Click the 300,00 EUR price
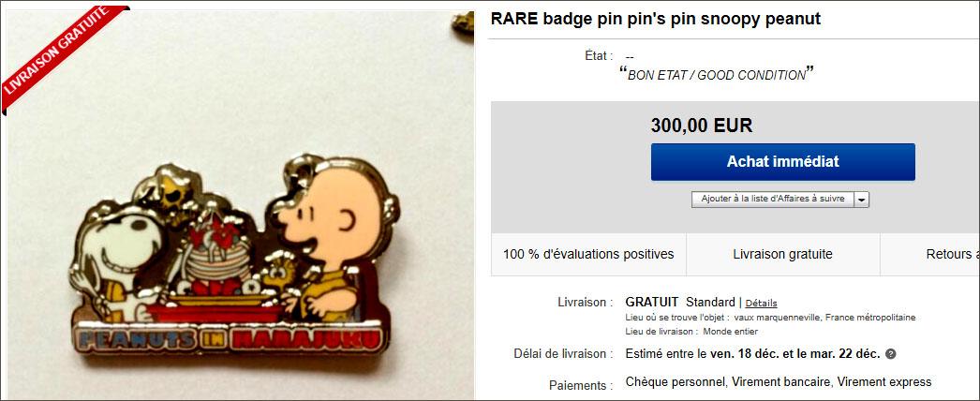Viewport: 980px width, 401px height. [x=701, y=126]
